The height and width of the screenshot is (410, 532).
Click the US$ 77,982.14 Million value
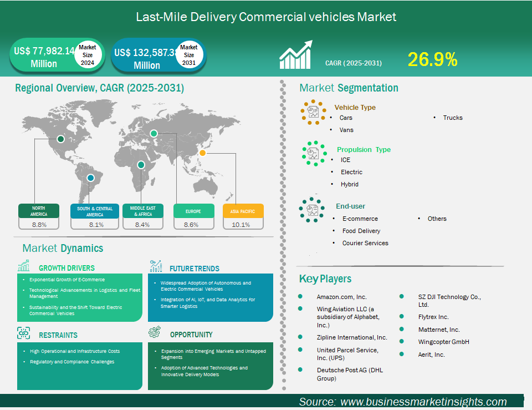point(44,57)
